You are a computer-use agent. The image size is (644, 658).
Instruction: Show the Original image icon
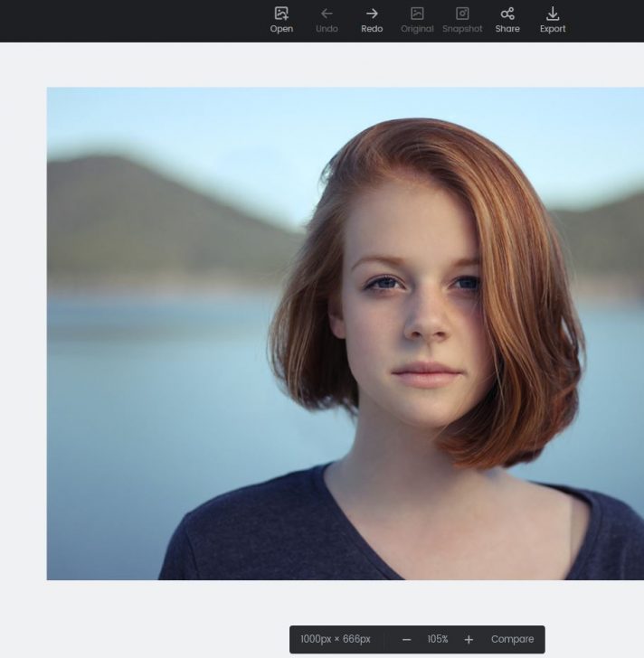pos(417,14)
